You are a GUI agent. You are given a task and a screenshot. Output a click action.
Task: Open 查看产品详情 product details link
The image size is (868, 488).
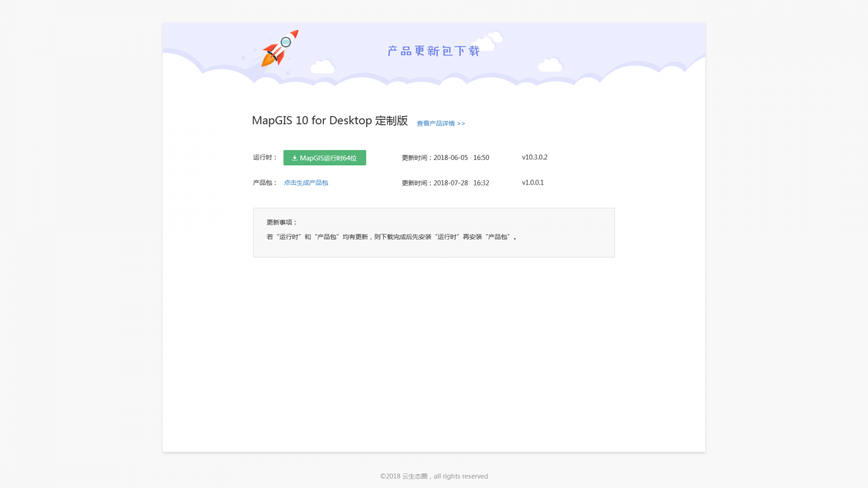(x=436, y=124)
